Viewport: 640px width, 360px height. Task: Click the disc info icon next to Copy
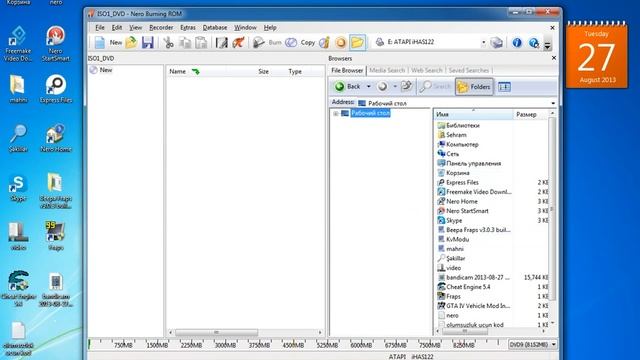pos(324,42)
